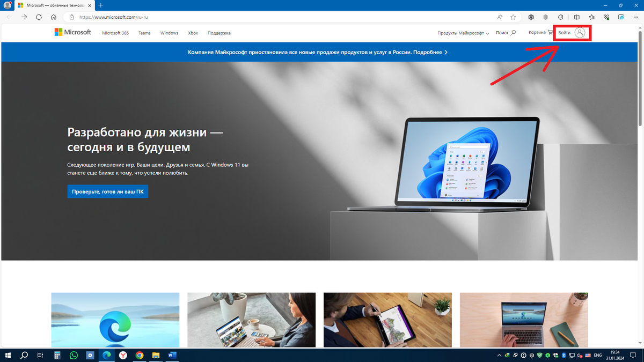Open the Windows Start menu

pyautogui.click(x=9, y=355)
